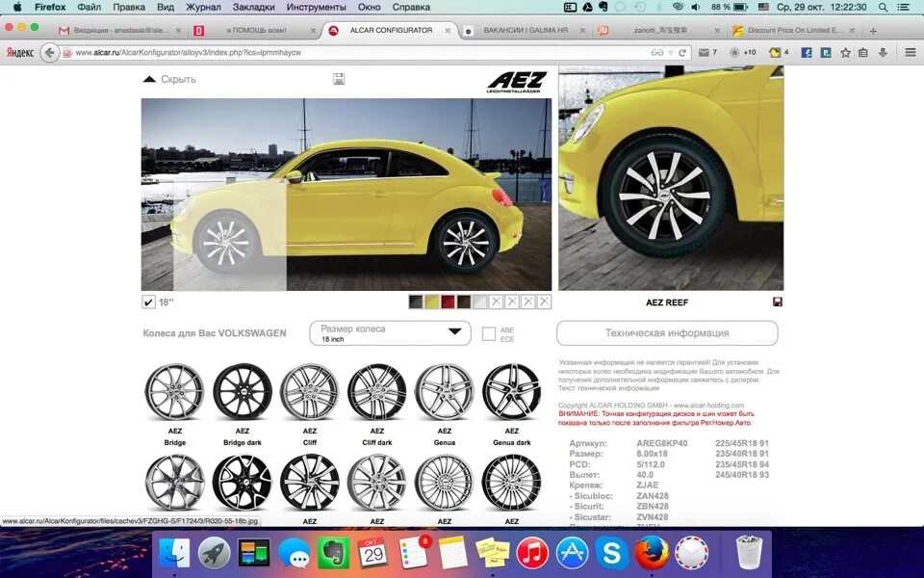Select the black car color swatch
Screen dimensions: 924x578
[x=416, y=302]
